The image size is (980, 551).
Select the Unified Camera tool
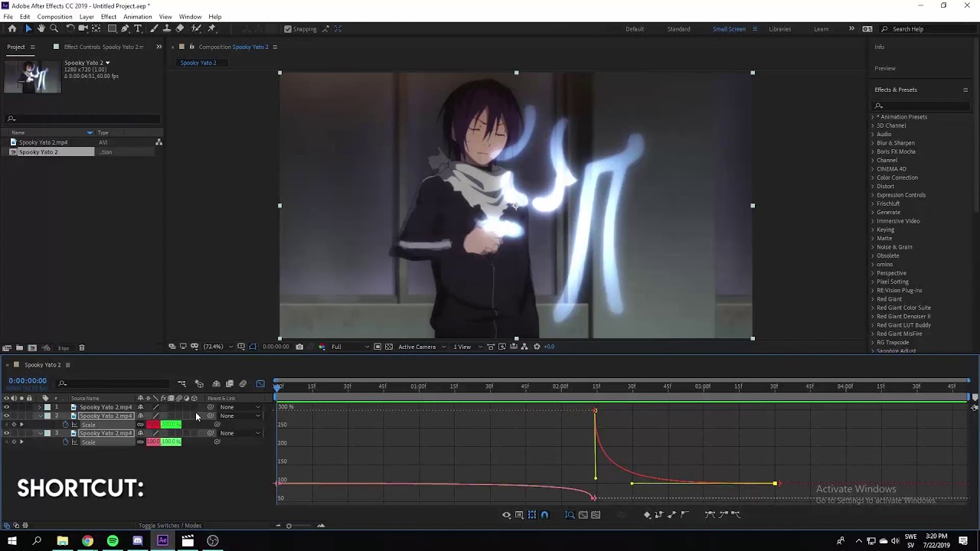pyautogui.click(x=83, y=28)
